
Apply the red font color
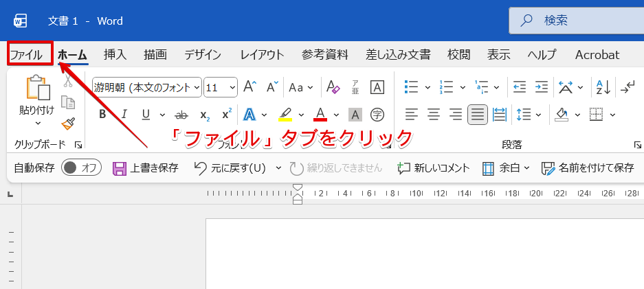(320, 115)
